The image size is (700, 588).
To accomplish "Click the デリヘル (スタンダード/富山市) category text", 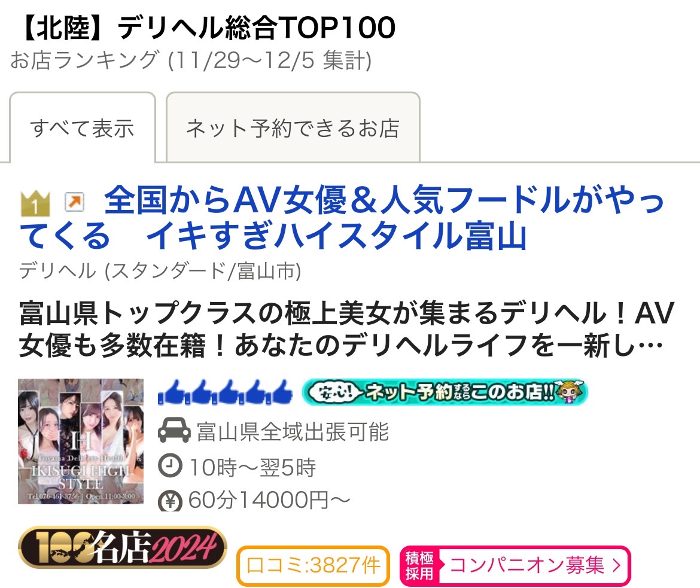I will coord(160,270).
